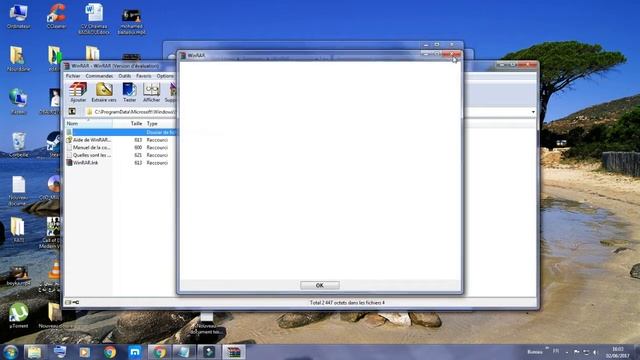Expand the WinRAR address path dropdown
Image resolution: width=640 pixels, height=360 pixels.
tap(533, 112)
